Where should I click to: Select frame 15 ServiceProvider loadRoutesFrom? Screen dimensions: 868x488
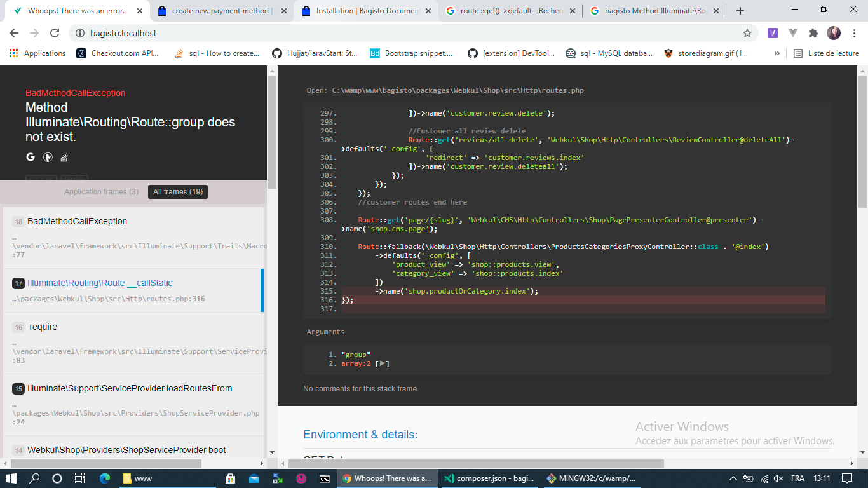click(133, 405)
